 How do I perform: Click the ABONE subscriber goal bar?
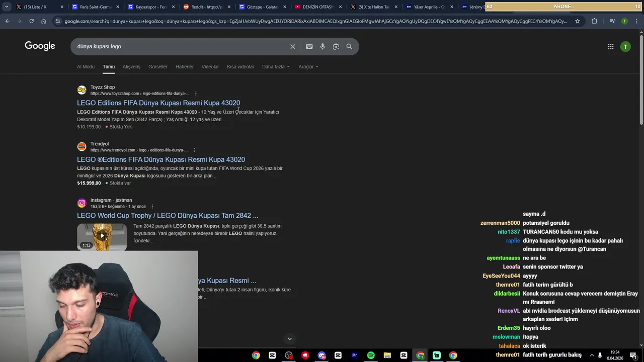click(563, 7)
